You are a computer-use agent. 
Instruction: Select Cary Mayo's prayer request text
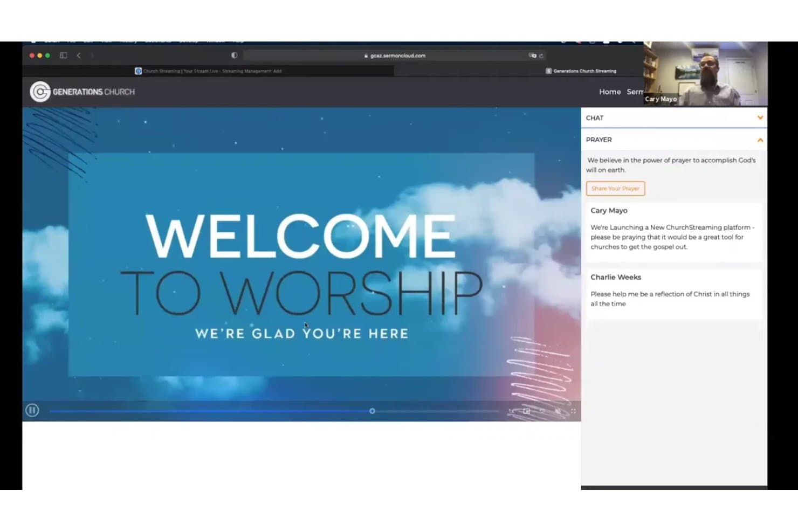pyautogui.click(x=672, y=237)
